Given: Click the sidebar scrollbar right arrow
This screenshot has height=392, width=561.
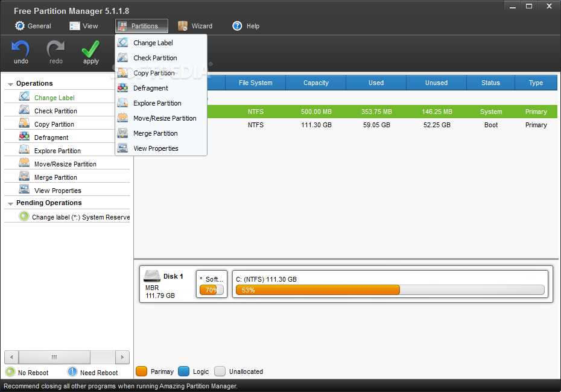Looking at the screenshot, I should click(122, 357).
